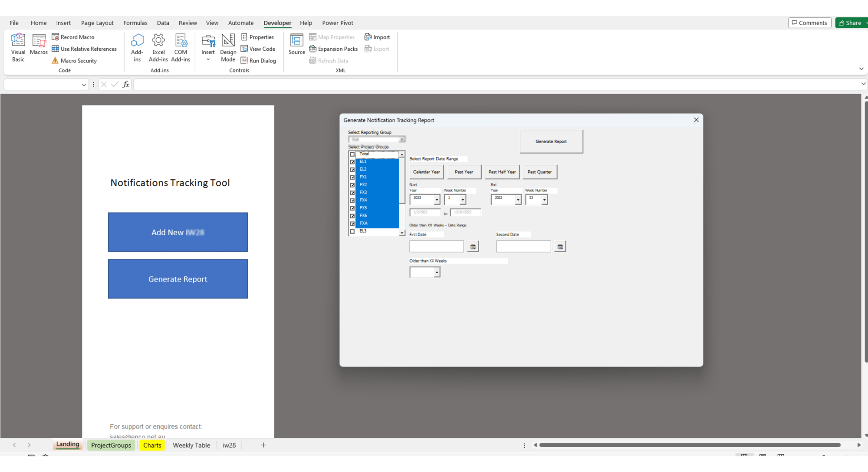Click the Past Quarter button
The width and height of the screenshot is (868, 472).
539,172
